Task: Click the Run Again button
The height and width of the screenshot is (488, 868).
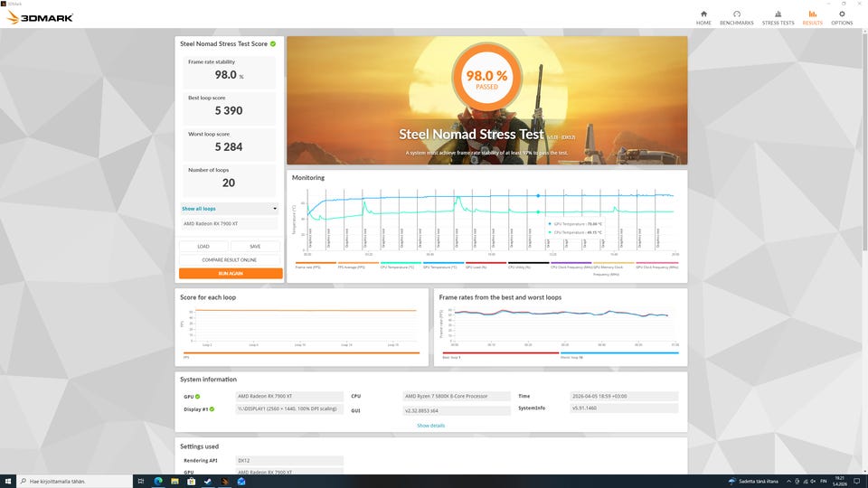Action: [x=231, y=273]
